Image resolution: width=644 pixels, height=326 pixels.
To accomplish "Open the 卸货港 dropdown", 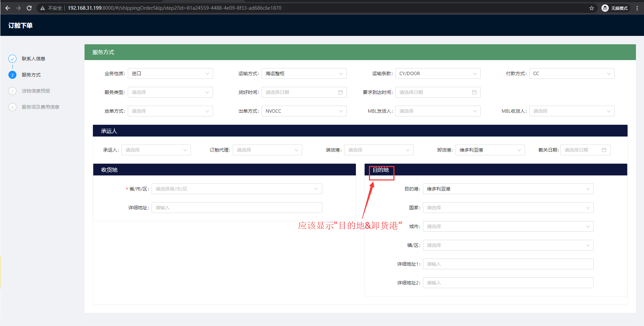I will coord(490,150).
